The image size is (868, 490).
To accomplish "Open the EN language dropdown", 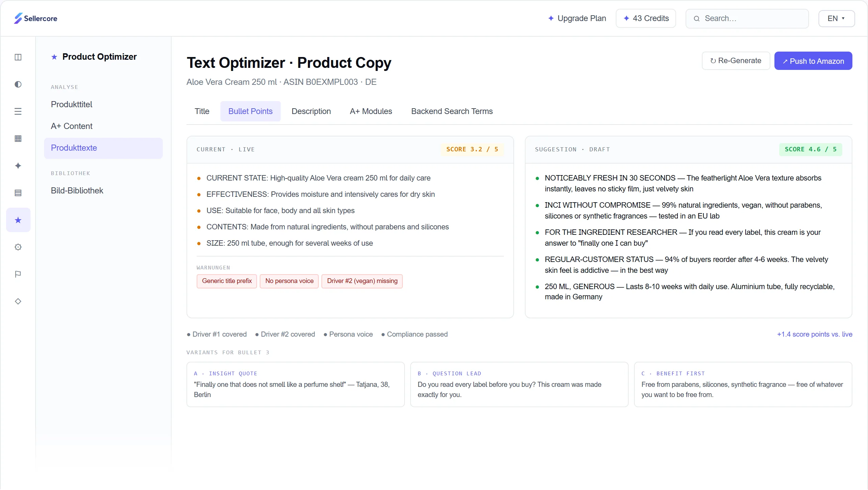I will point(836,18).
